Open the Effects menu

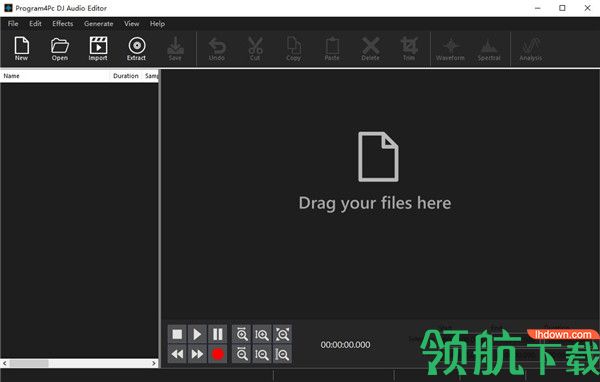pyautogui.click(x=62, y=24)
